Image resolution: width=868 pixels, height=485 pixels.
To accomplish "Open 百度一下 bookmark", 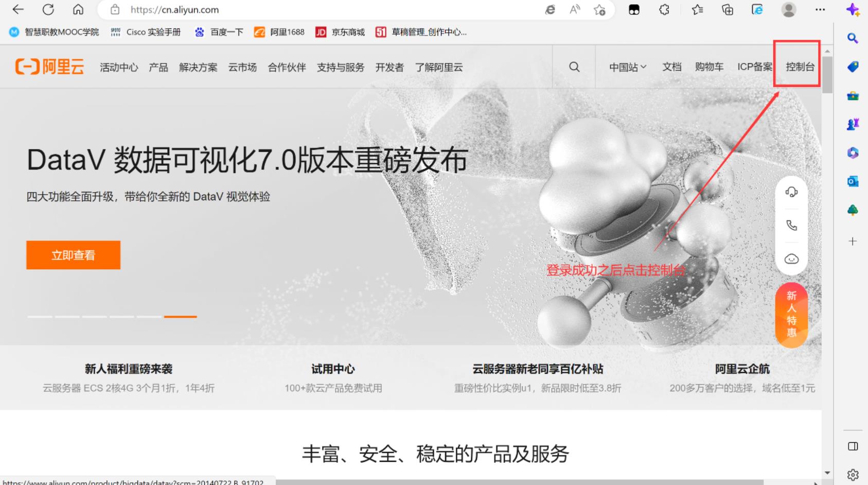I will 219,32.
